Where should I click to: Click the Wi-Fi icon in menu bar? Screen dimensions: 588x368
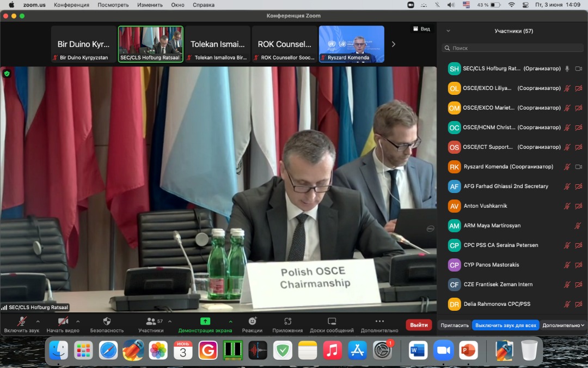tap(511, 5)
